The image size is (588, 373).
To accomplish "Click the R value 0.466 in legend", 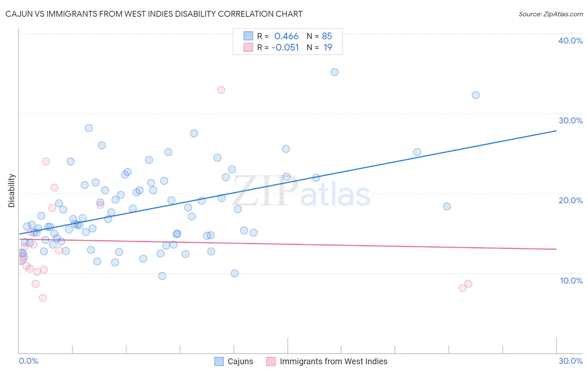I will point(286,36).
